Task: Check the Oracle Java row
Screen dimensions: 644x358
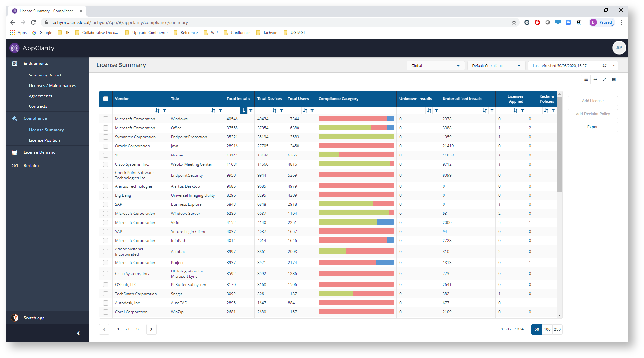Action: [x=106, y=146]
